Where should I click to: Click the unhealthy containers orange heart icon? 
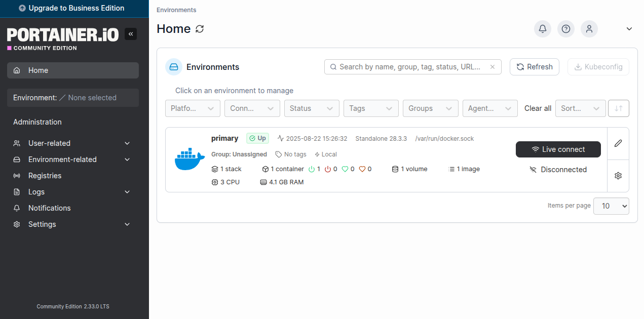[362, 169]
